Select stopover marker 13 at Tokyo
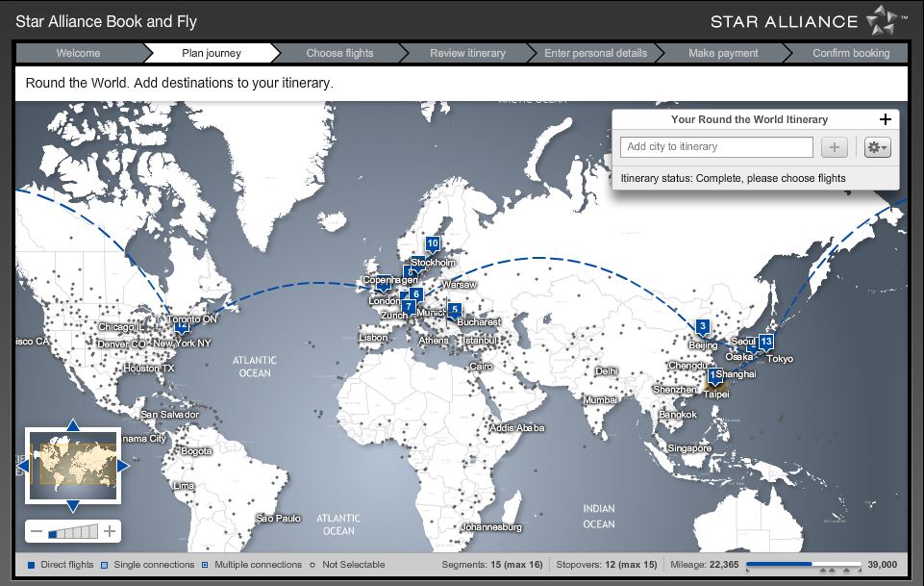The height and width of the screenshot is (586, 924). [x=766, y=342]
